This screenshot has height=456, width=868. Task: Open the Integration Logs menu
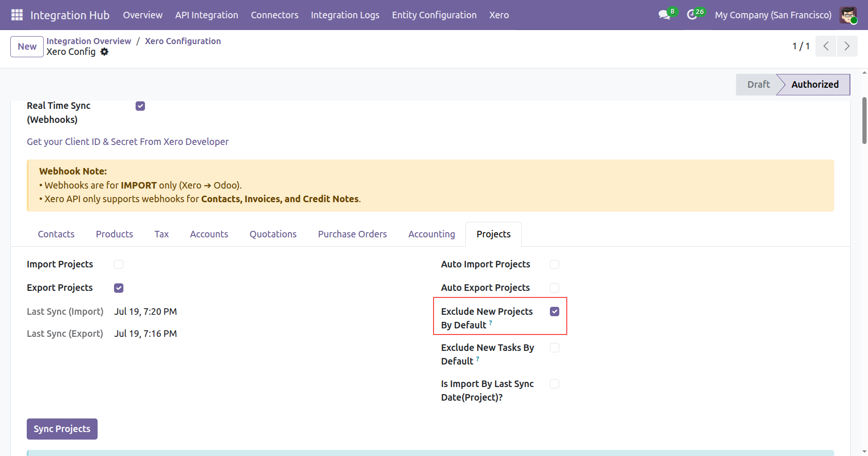pos(345,15)
